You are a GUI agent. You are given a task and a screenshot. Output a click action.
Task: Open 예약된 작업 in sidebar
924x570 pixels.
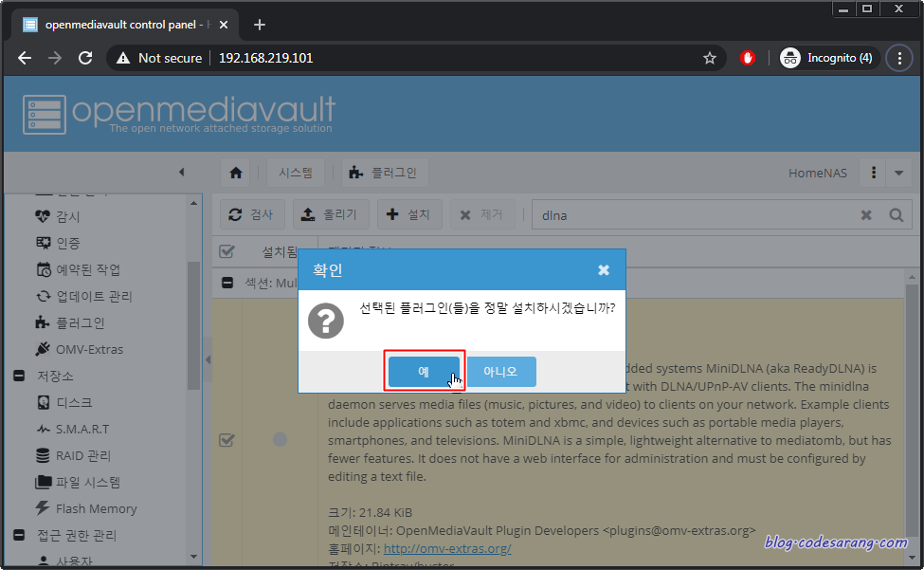point(79,269)
